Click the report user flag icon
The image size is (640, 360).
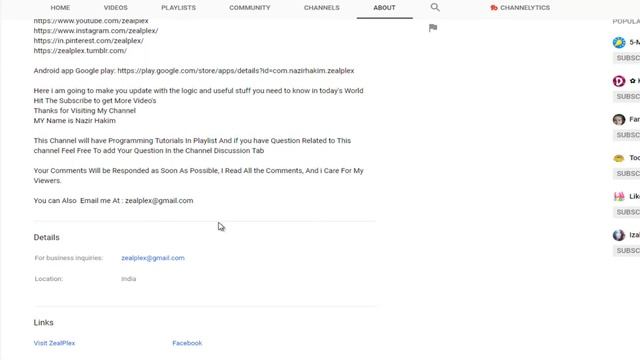click(x=433, y=28)
